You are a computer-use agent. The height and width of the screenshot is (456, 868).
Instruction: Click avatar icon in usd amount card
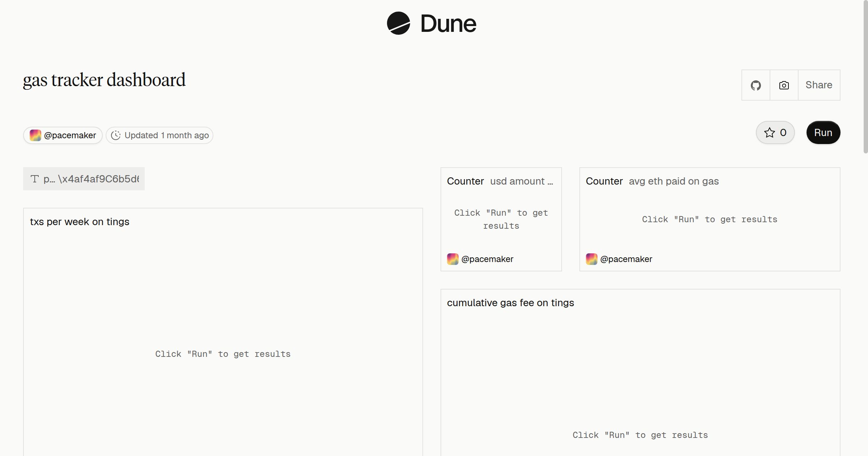point(453,259)
